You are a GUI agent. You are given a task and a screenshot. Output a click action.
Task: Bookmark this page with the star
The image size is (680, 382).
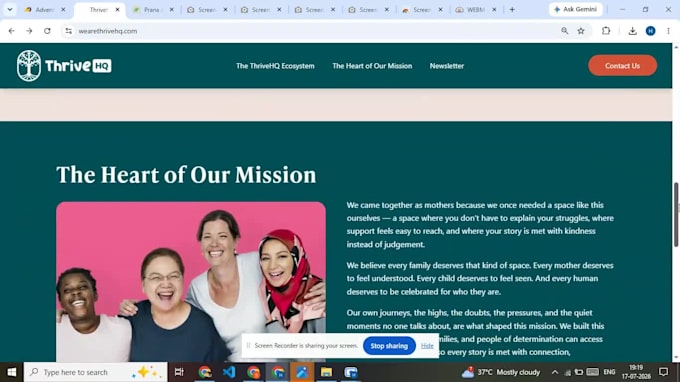pyautogui.click(x=581, y=31)
